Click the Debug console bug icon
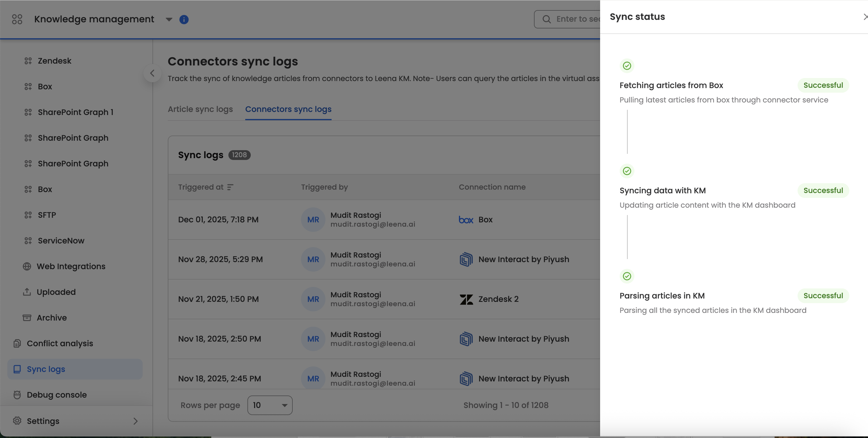Screen dimensions: 868x438 [17, 395]
